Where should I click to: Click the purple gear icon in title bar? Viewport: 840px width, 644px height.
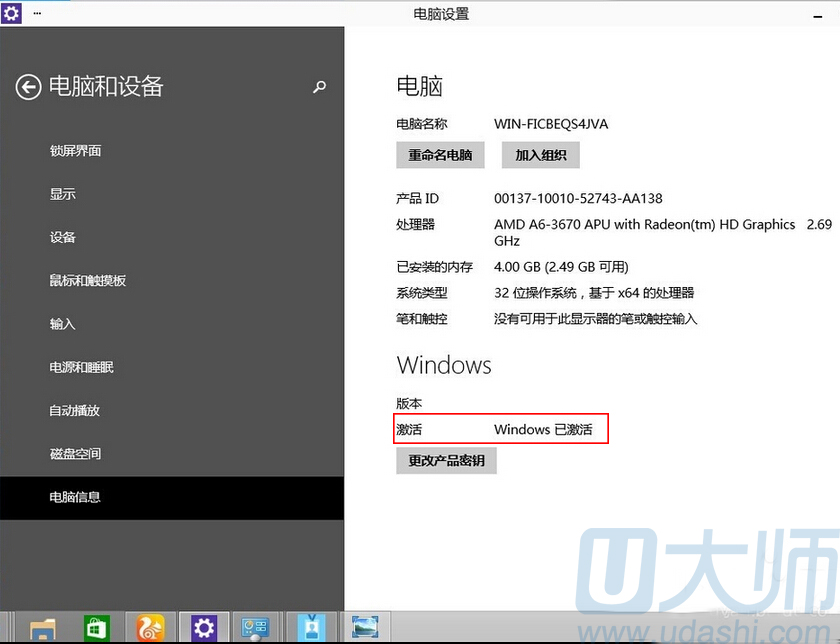coord(12,13)
